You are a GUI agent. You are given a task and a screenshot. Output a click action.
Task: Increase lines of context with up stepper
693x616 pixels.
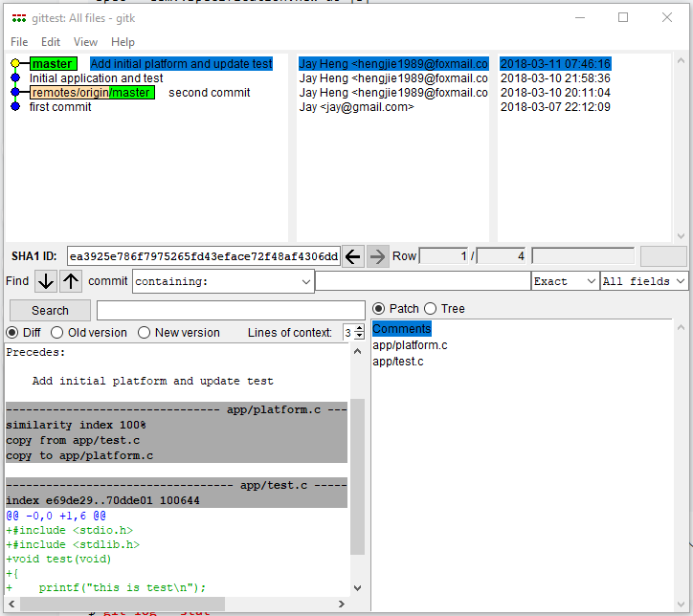point(360,328)
